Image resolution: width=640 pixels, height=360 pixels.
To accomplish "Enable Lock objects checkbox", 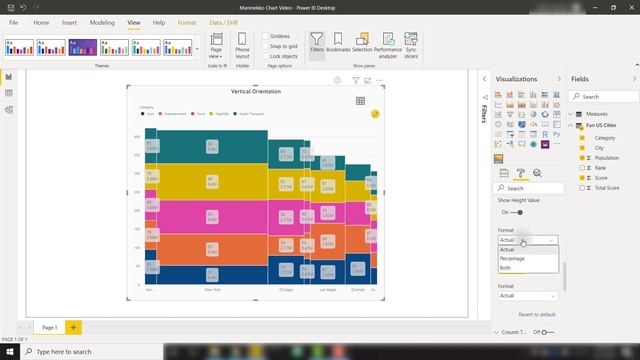I will pyautogui.click(x=265, y=56).
